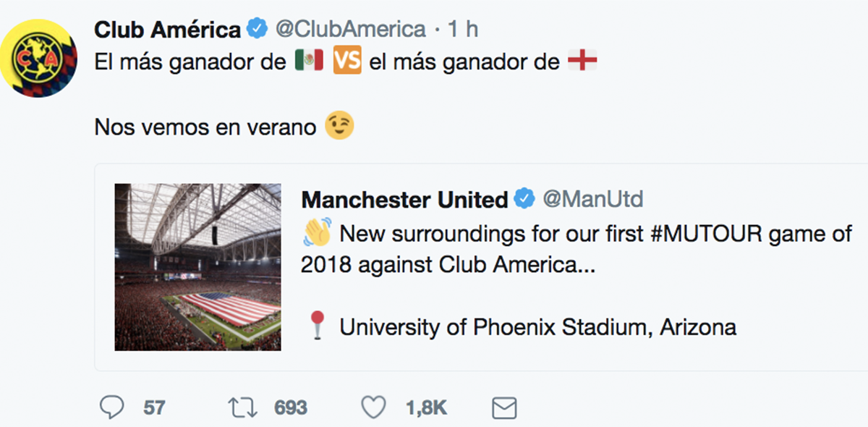Viewport: 868px width, 427px height.
Task: Open the Club América display name
Action: pos(168,30)
